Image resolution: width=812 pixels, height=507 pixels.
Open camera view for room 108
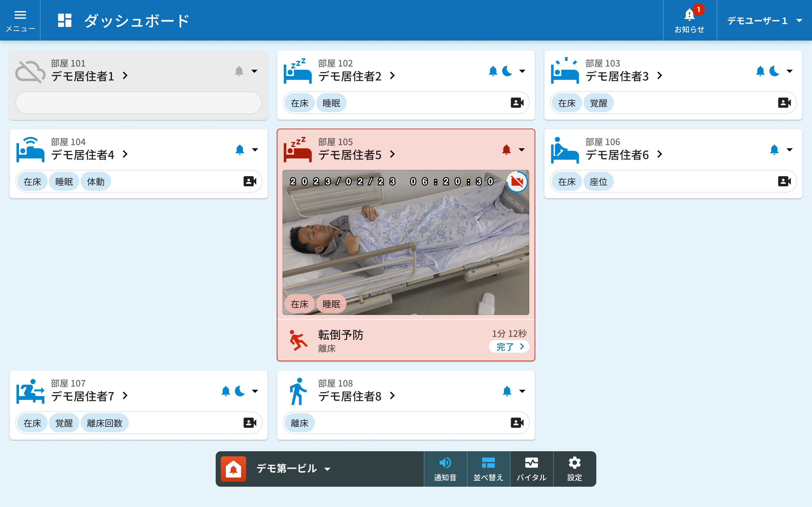517,422
